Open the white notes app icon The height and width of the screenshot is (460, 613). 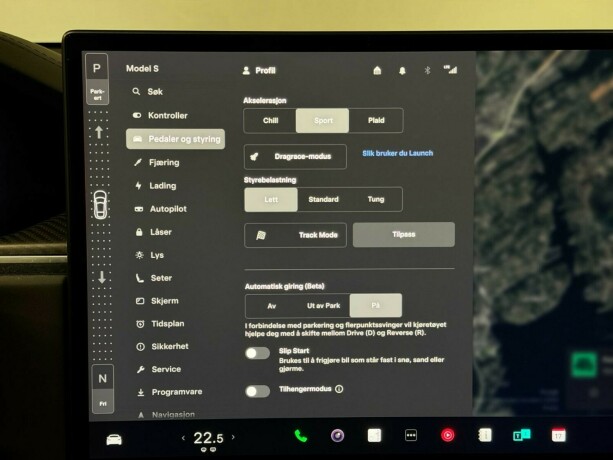[374, 435]
